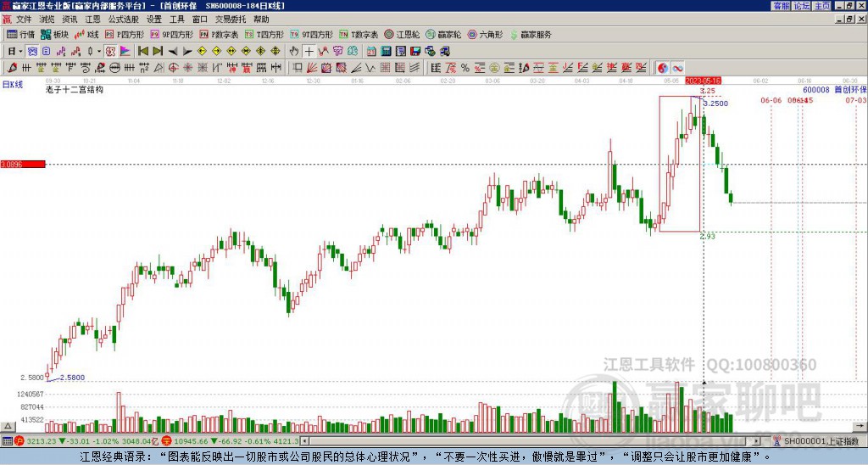This screenshot has height=465, width=868.
Task: Click the 首创环保 stock name label
Action: [x=851, y=89]
